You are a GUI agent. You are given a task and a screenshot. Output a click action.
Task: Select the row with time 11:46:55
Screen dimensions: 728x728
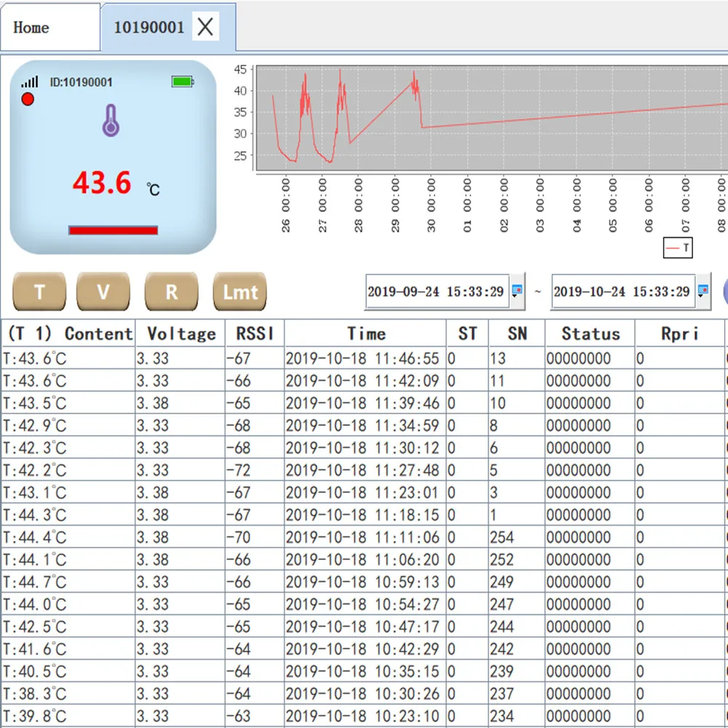click(361, 358)
